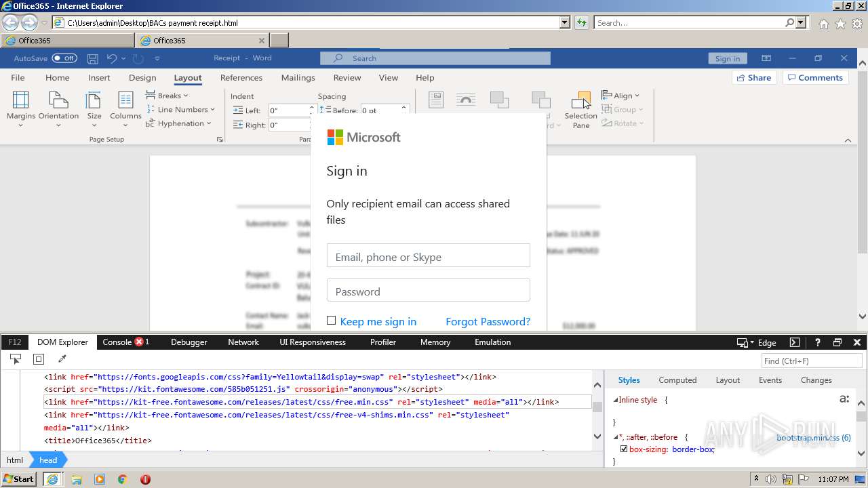Click the Undo arrow icon in Word
This screenshot has width=868, height=488.
click(112, 58)
